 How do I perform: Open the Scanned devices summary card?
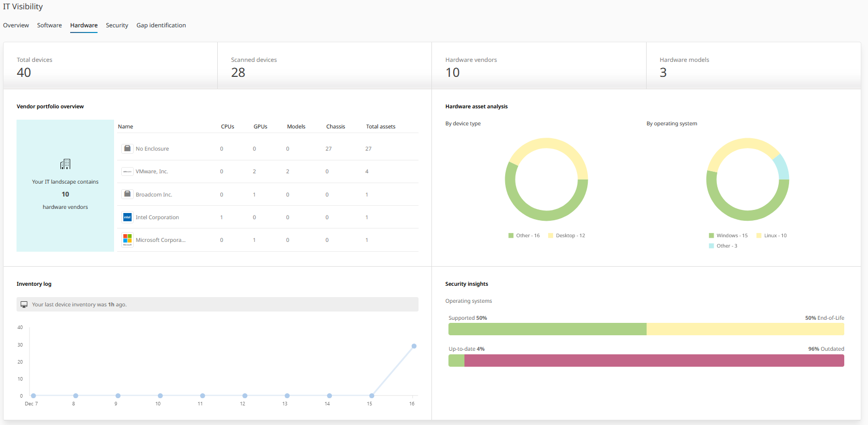324,66
